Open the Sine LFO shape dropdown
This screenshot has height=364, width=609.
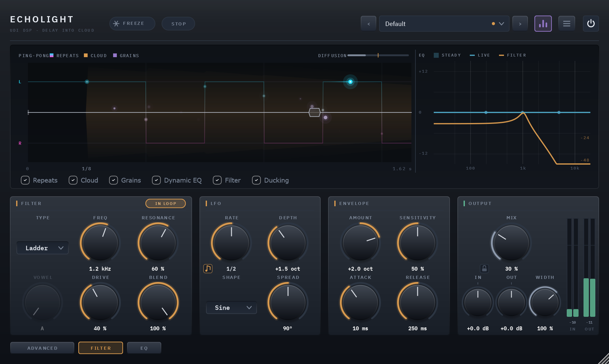[x=231, y=307]
